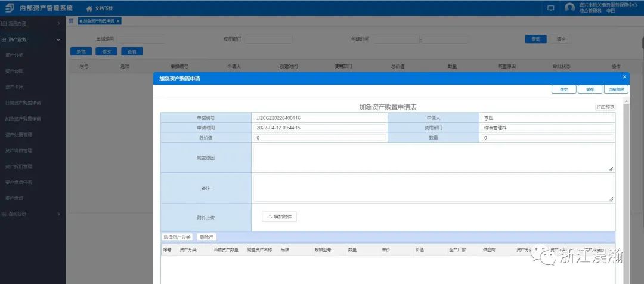Image resolution: width=644 pixels, height=284 pixels.
Task: Click 选择资产分类 above the table
Action: (x=177, y=237)
